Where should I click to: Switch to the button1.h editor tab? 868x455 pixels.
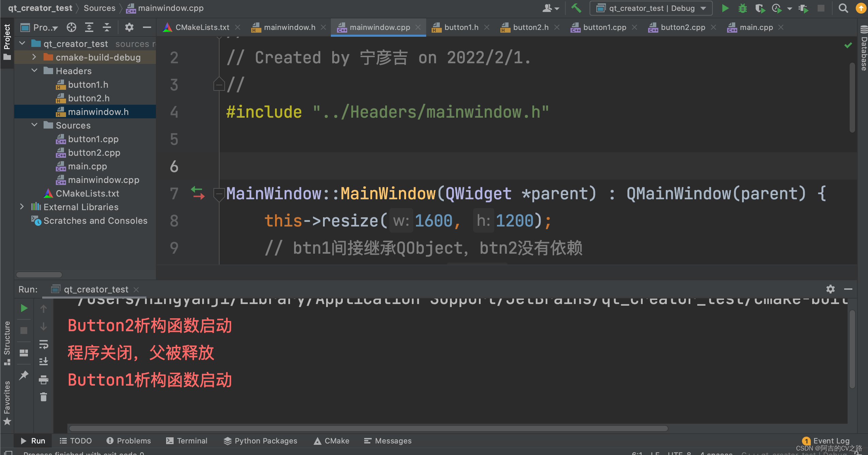461,27
